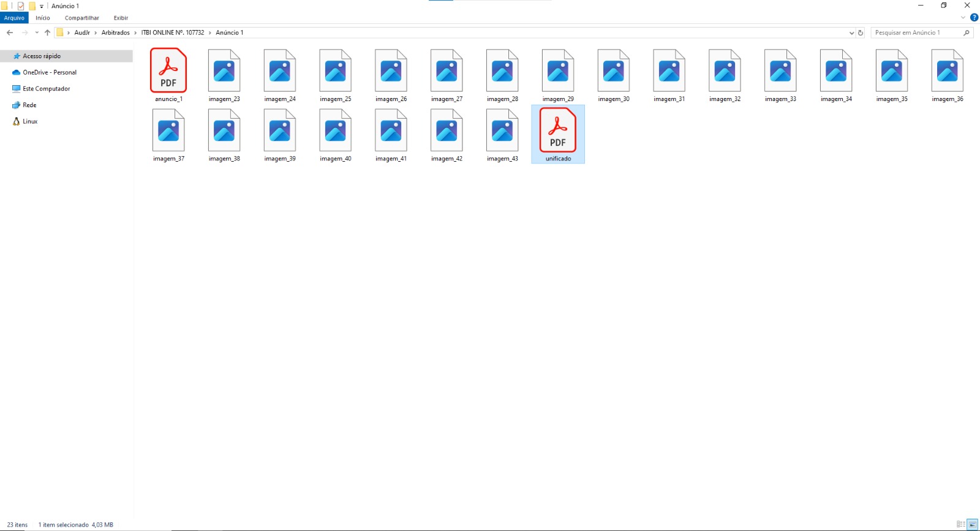
Task: Click the Back navigation arrow
Action: [x=10, y=32]
